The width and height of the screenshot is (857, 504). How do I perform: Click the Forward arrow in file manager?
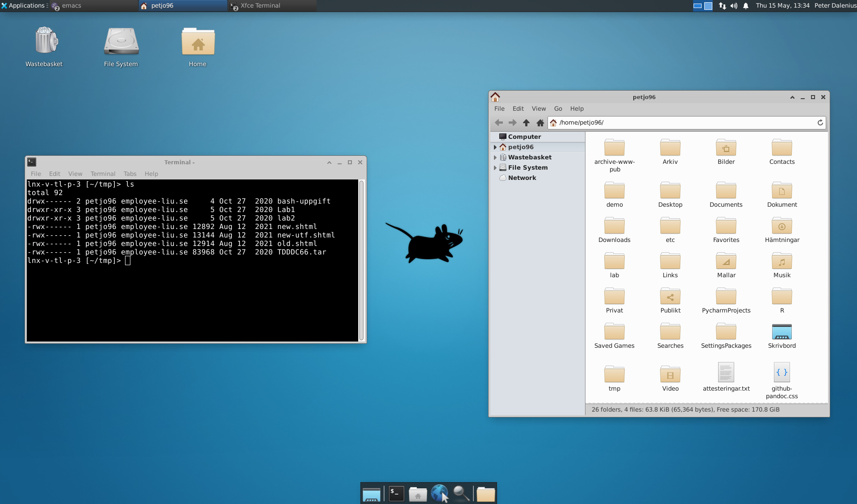tap(512, 123)
